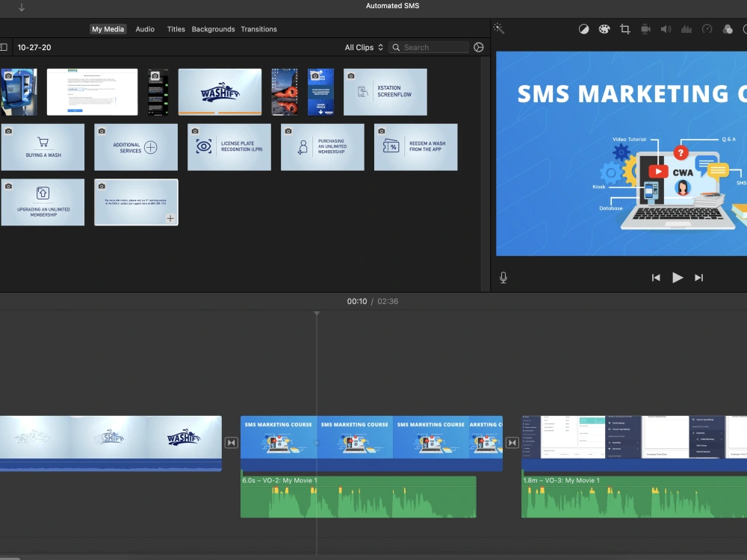Viewport: 747px width, 560px height.
Task: Click the 00:10 current time readout
Action: pyautogui.click(x=357, y=302)
